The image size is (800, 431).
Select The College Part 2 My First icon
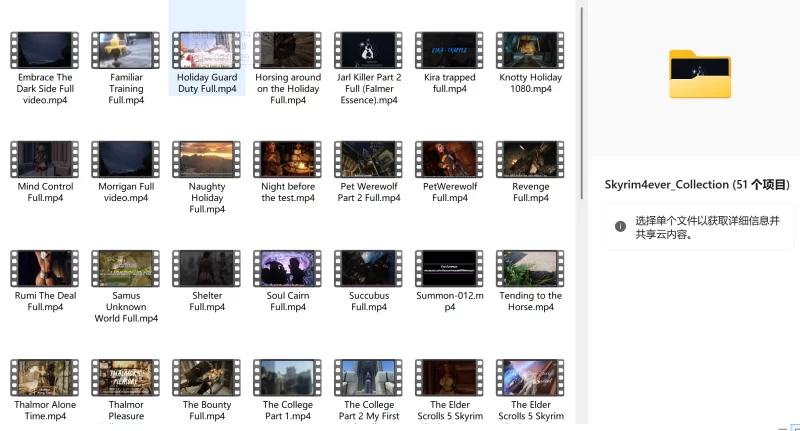368,377
